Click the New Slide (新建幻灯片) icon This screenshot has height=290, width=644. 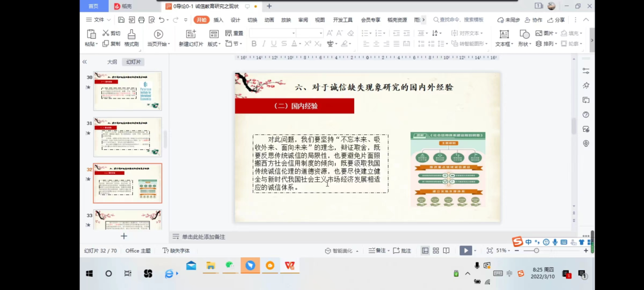pyautogui.click(x=191, y=34)
